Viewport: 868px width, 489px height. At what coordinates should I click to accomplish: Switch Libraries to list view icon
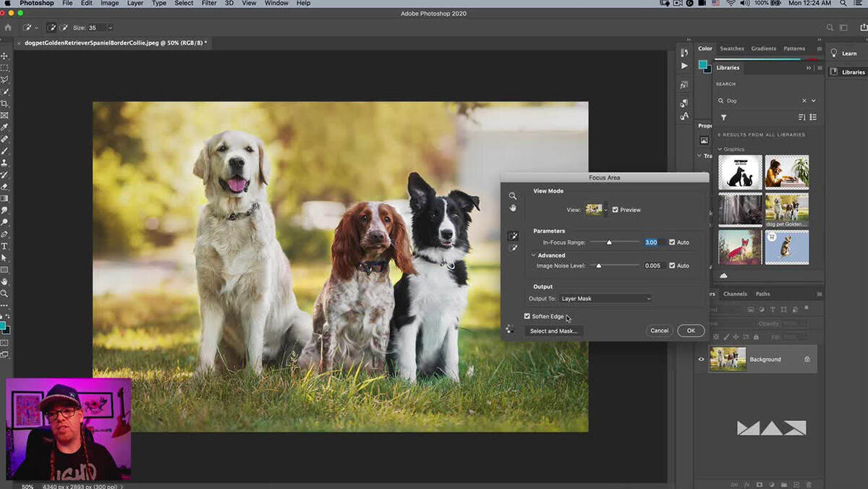(813, 117)
